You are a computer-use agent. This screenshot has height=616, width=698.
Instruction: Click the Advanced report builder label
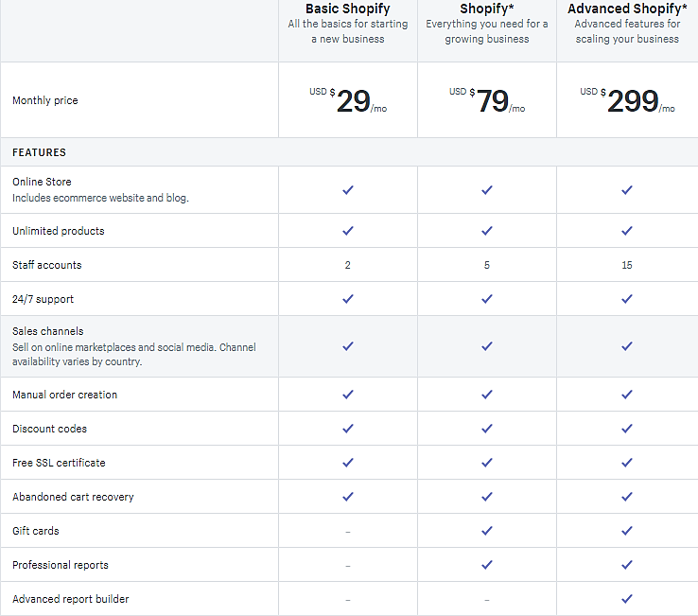tap(70, 599)
